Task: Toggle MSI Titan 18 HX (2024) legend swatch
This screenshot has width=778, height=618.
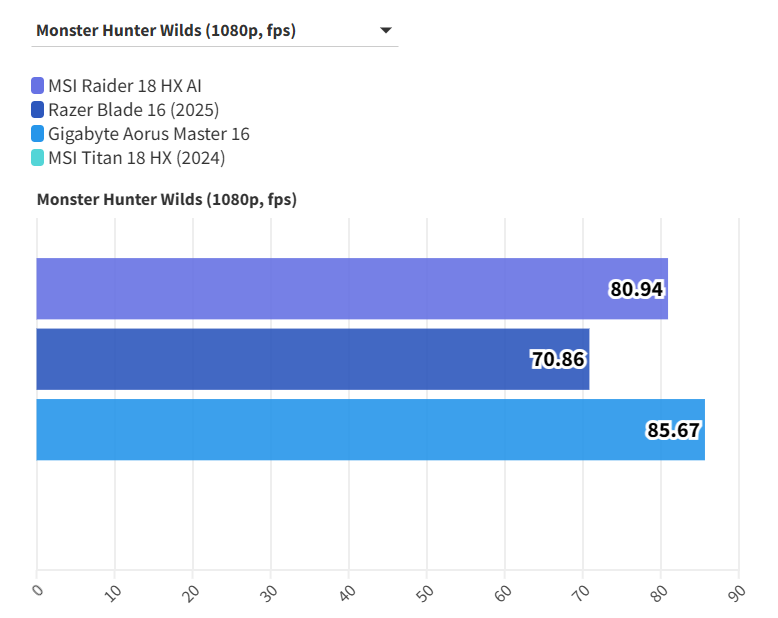Action: coord(37,158)
